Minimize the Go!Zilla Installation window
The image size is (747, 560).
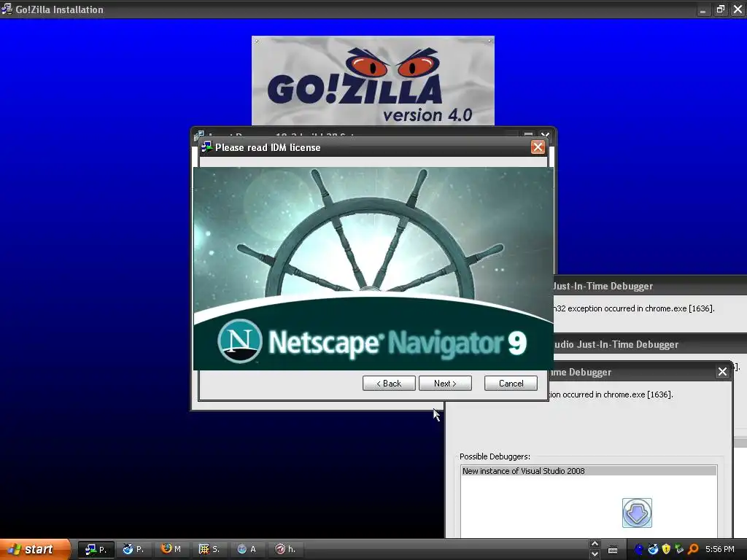tap(703, 9)
